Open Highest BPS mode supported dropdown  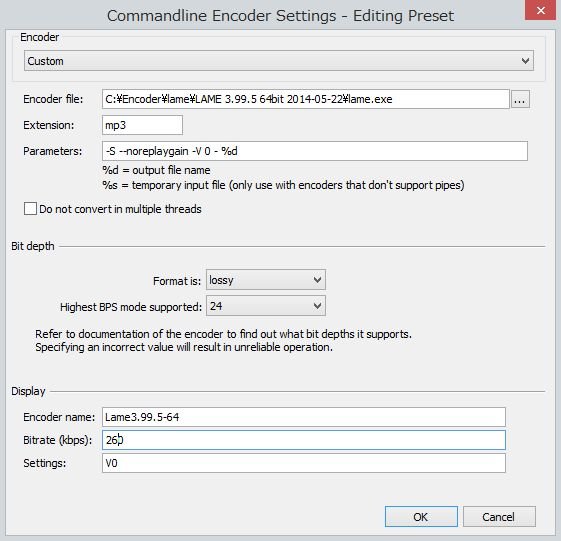point(266,306)
